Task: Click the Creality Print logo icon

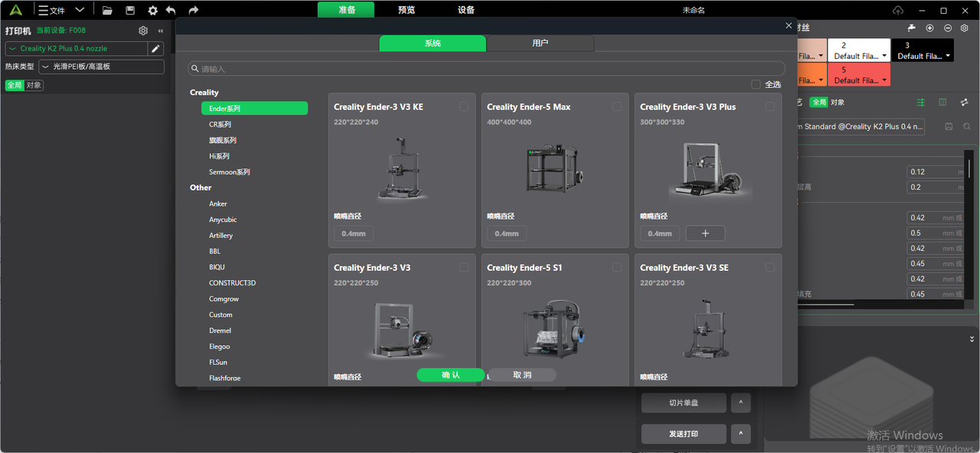Action: pos(17,10)
